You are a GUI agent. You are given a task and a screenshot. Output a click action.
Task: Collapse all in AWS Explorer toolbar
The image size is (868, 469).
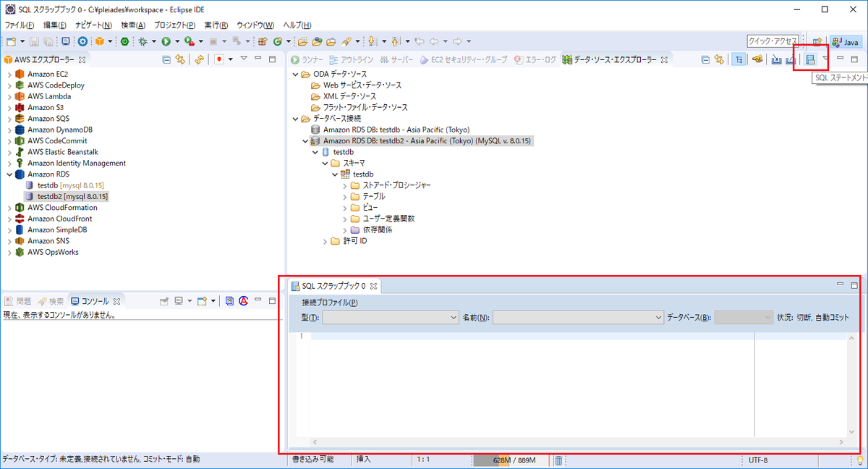[x=166, y=59]
